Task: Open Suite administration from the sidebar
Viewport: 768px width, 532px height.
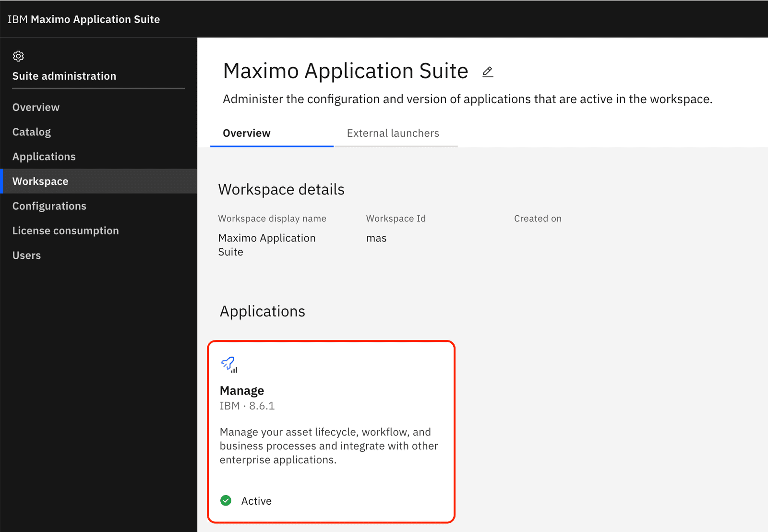Action: coord(64,76)
